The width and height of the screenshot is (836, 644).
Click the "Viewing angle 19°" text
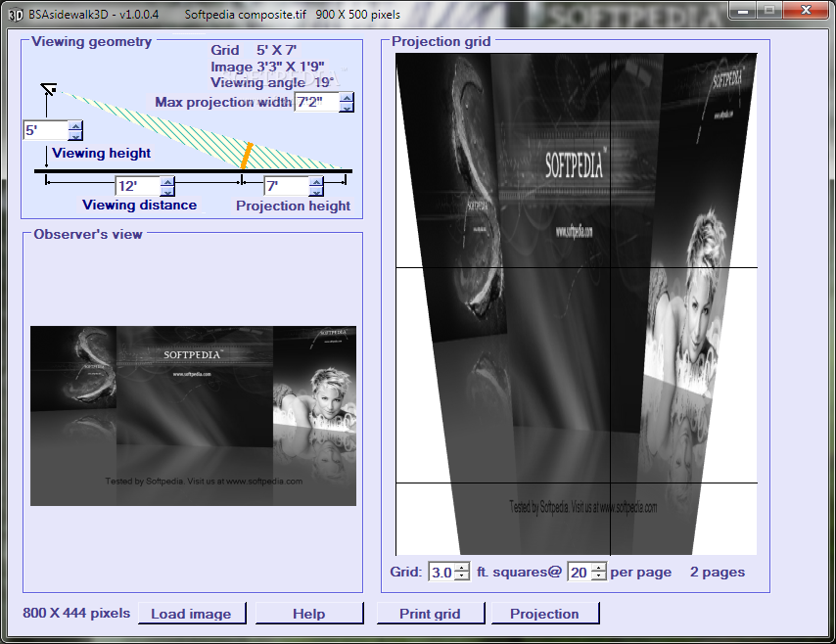click(x=272, y=82)
